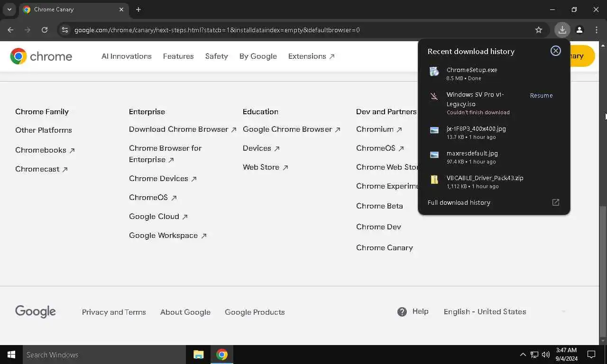
Task: Open Education Devices link
Action: pos(261,148)
